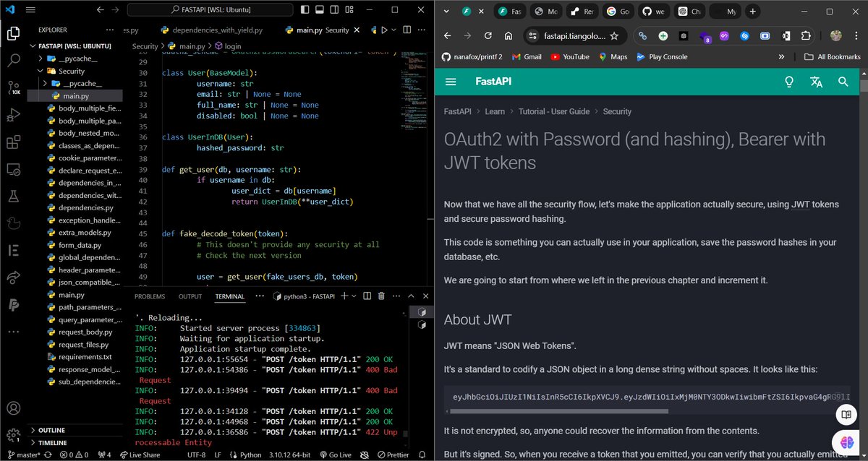Open the VS Code hamburger application menu
Screen dimensions: 868x461
click(30, 11)
